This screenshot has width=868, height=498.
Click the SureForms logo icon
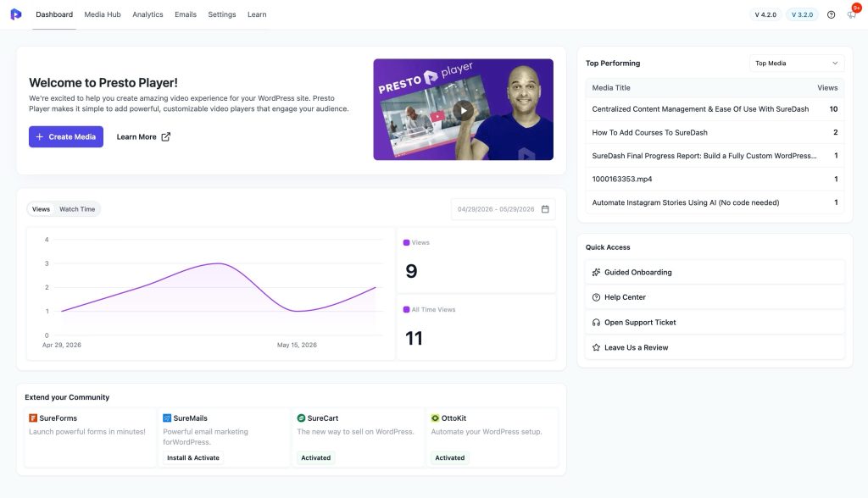click(33, 418)
